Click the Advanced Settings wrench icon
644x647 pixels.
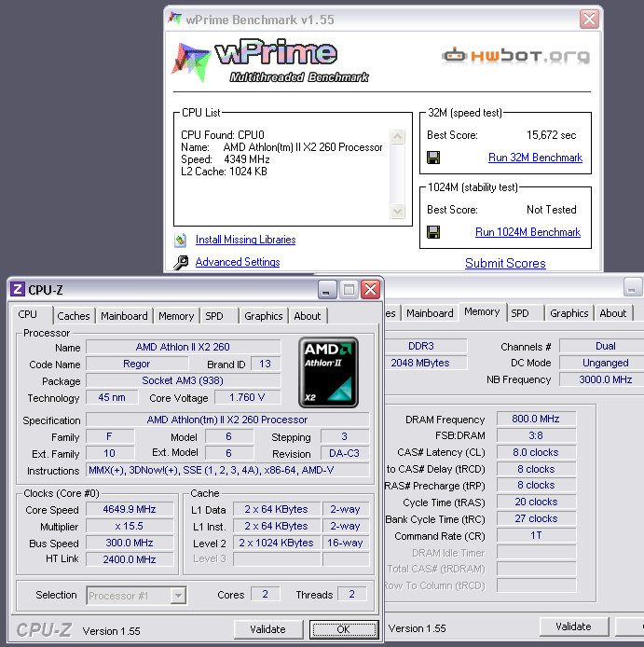(180, 262)
